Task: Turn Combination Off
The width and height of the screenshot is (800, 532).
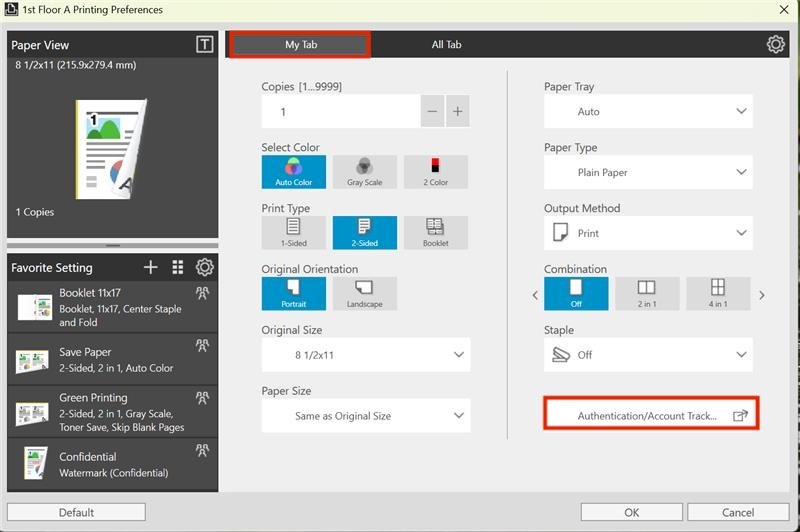Action: 576,294
